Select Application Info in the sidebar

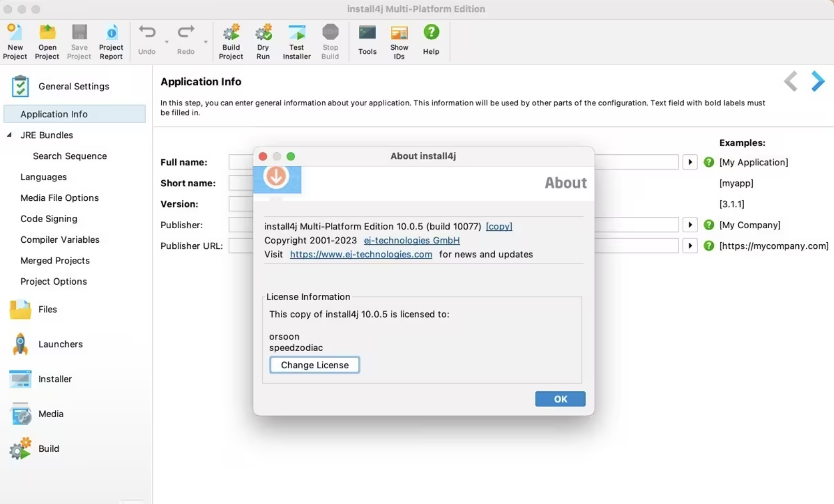(54, 114)
